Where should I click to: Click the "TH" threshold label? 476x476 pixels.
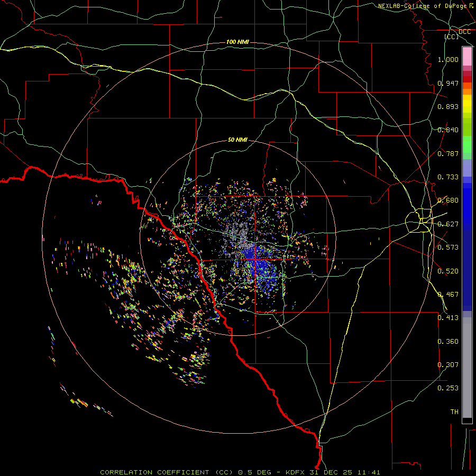point(454,412)
